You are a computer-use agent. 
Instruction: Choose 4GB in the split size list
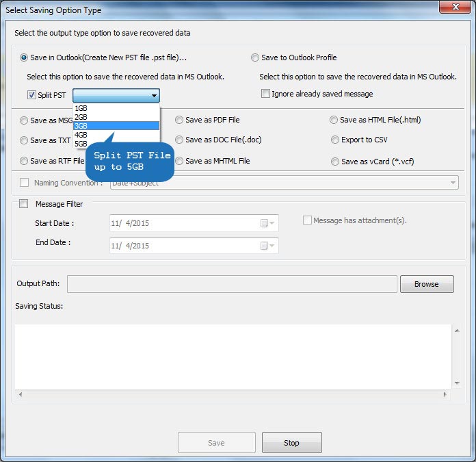[81, 135]
